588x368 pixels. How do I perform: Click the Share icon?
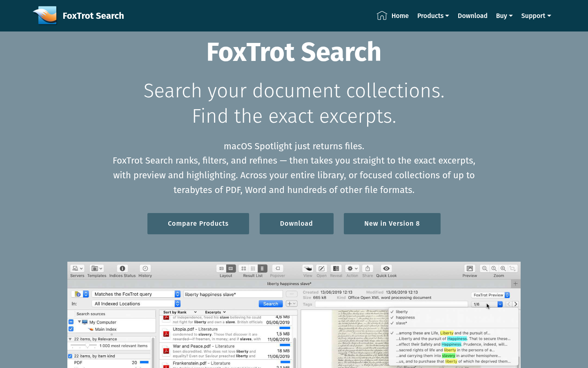coord(367,269)
